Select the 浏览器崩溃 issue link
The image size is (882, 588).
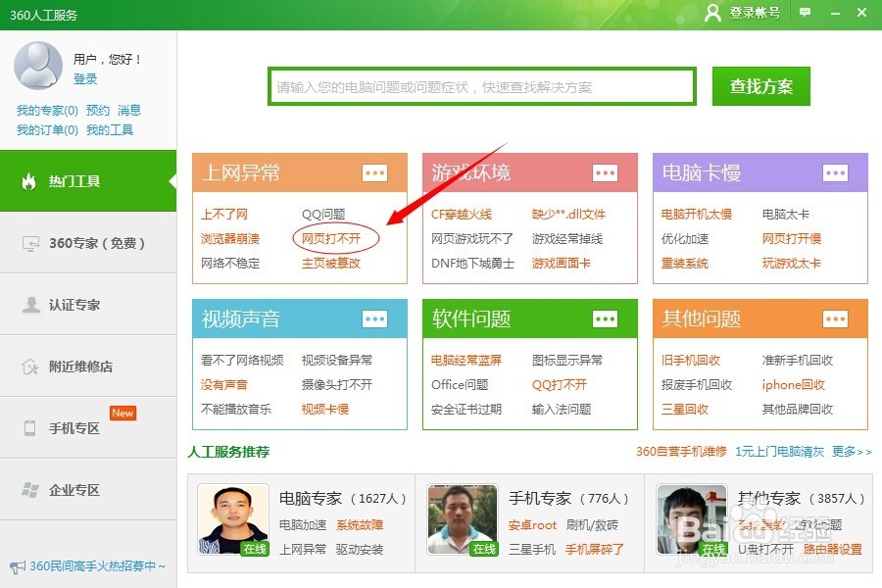click(230, 238)
